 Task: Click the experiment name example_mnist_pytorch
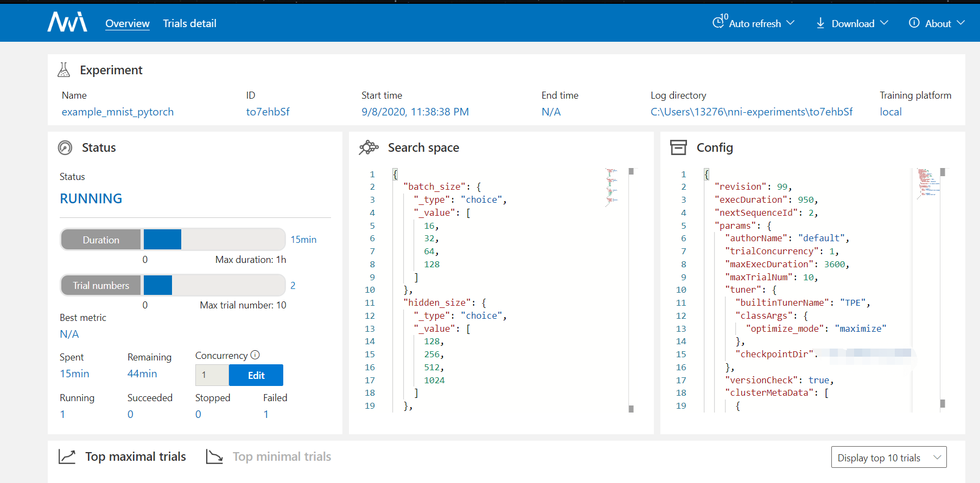point(118,112)
